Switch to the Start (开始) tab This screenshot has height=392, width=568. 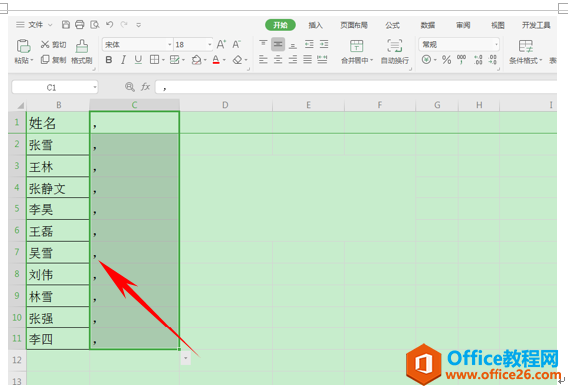[x=280, y=25]
